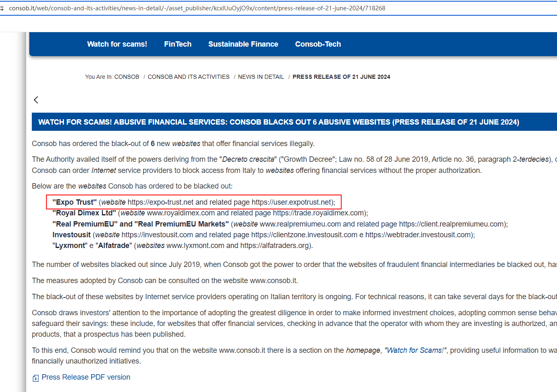This screenshot has height=392, width=557.
Task: Open the Watch for scams! menu item
Action: [117, 44]
